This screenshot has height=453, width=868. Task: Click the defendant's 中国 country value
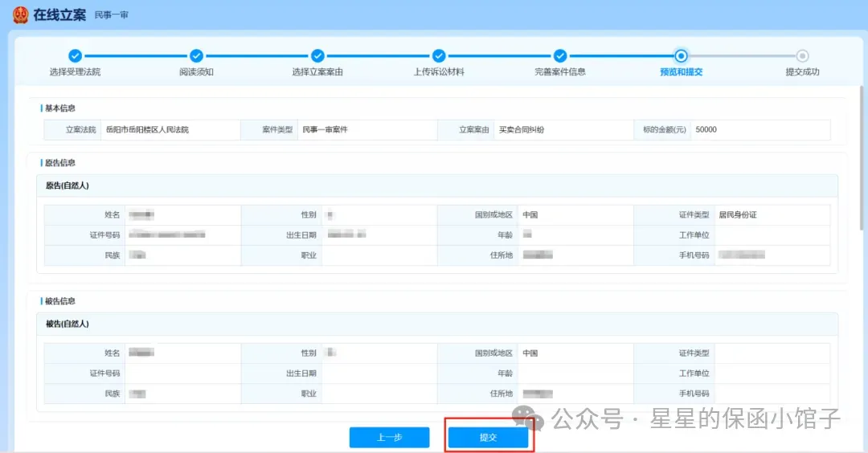[530, 353]
